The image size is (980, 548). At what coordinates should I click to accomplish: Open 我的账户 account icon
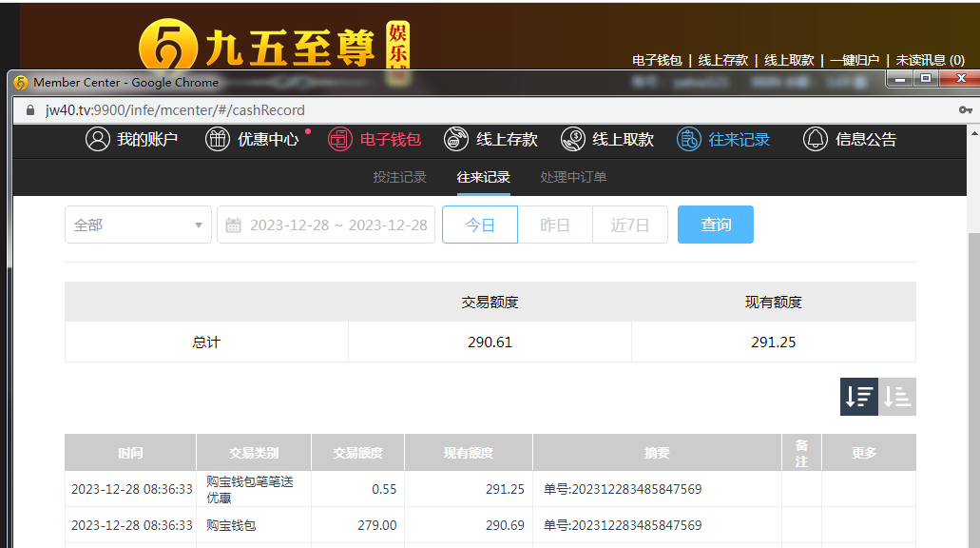pos(98,140)
